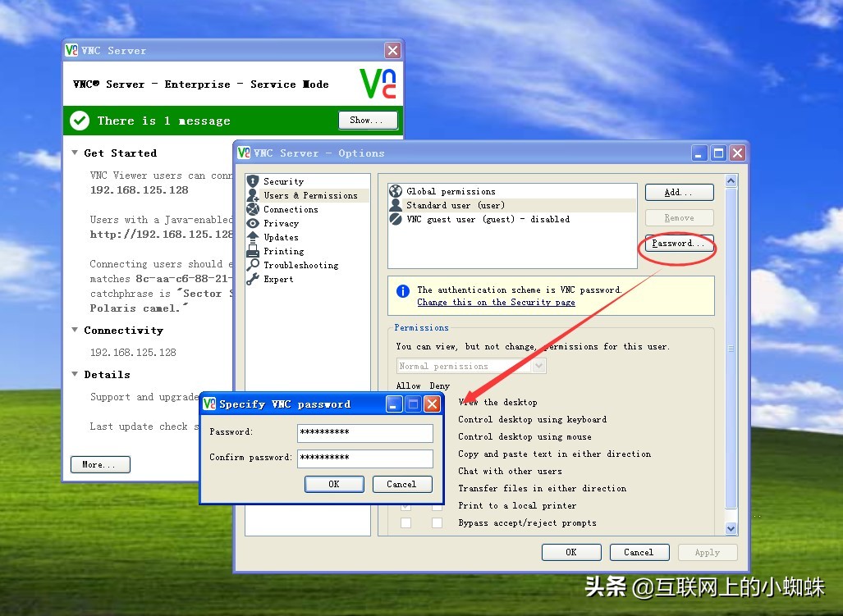
Task: Open the Normal permissions dropdown
Action: (539, 366)
